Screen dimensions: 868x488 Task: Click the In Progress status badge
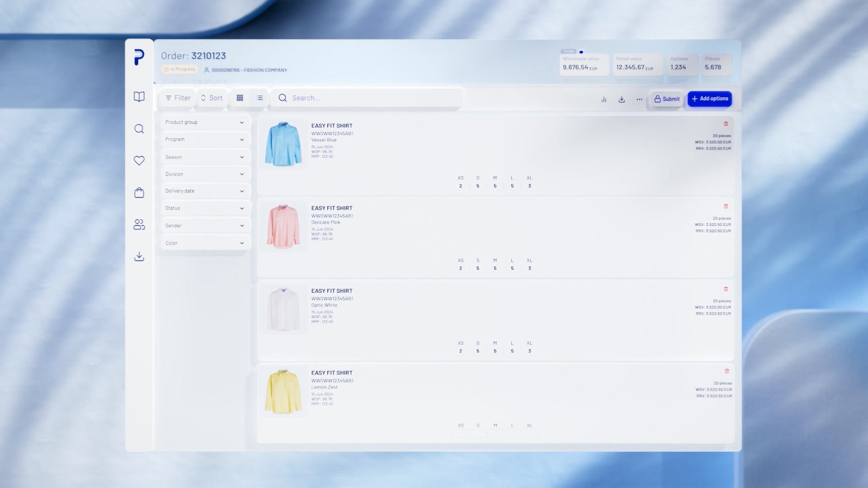pos(179,70)
